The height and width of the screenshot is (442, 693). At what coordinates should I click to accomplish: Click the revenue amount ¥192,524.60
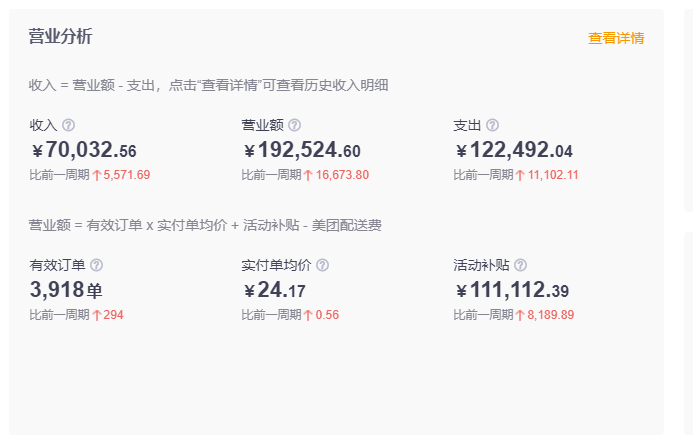click(x=302, y=150)
